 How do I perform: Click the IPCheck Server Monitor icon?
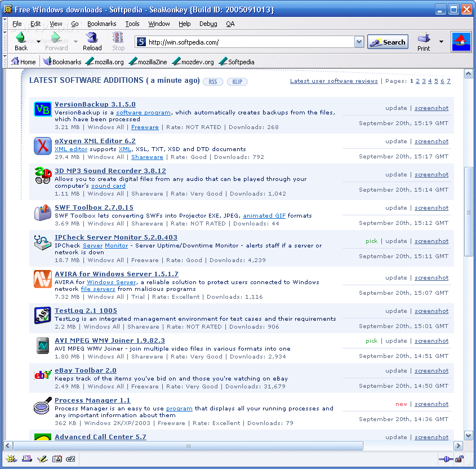coord(42,242)
